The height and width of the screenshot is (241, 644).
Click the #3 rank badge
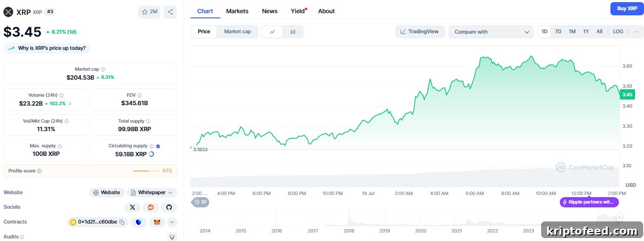[50, 12]
